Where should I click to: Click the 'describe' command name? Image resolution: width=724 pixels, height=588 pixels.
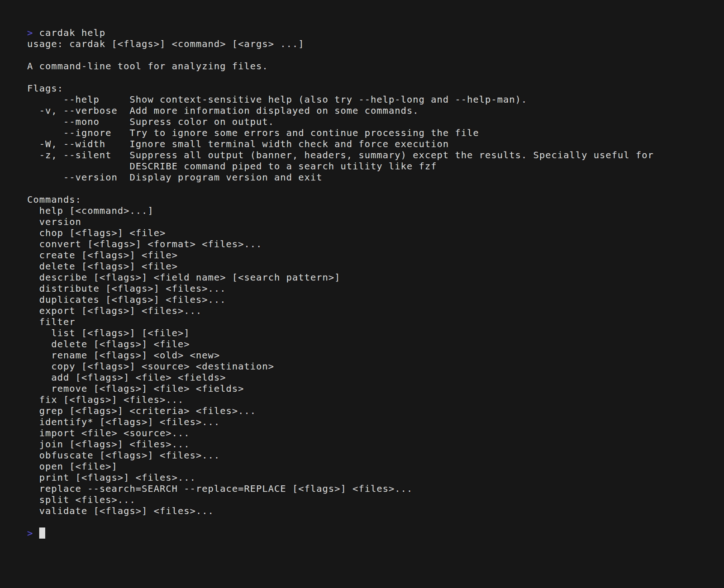[x=63, y=278]
